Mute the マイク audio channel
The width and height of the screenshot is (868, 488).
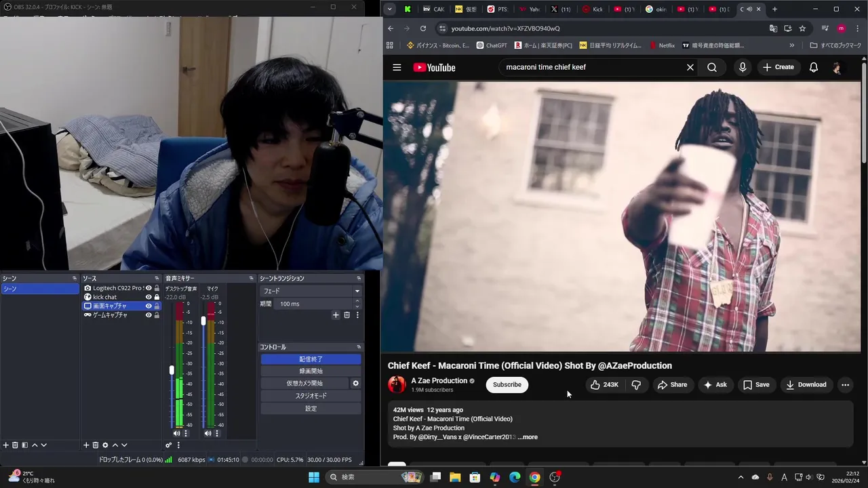click(208, 433)
